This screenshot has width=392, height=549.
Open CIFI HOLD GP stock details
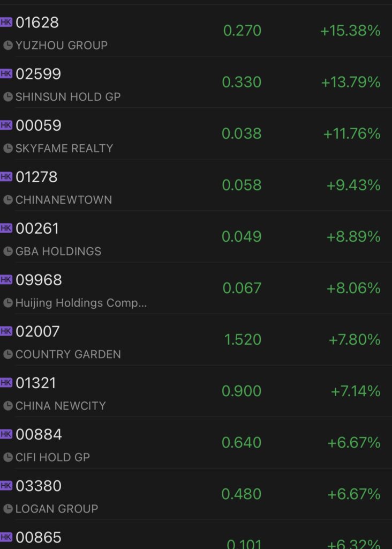pos(196,442)
